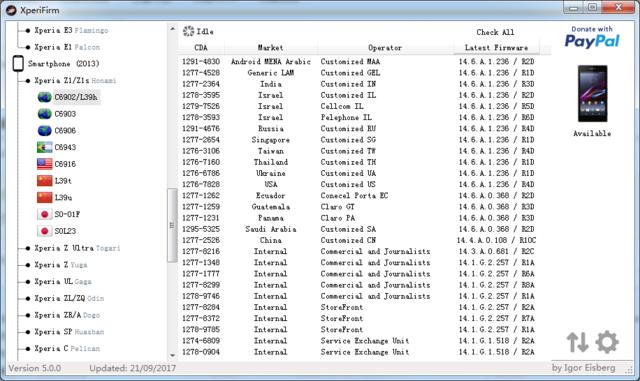Select the Ecuador Conecel Porta EC row
Viewport: 640px width, 381px height.
358,196
